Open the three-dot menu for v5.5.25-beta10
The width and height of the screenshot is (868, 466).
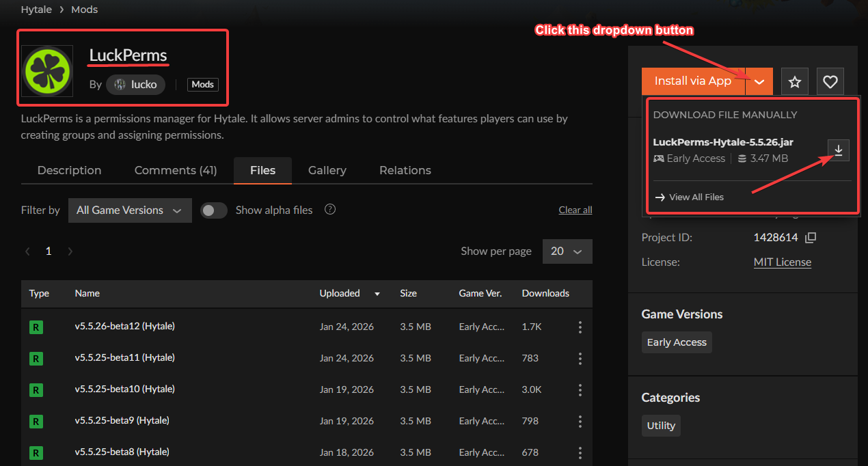click(580, 390)
